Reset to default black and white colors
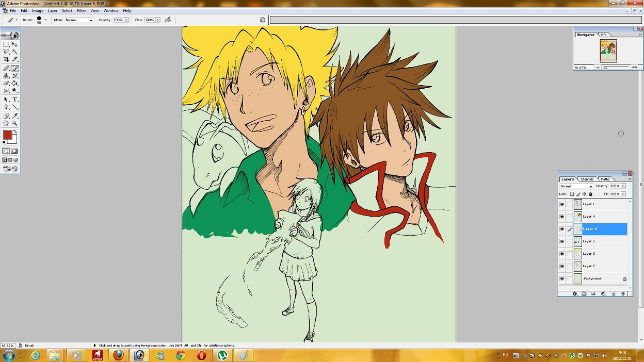 (5, 142)
